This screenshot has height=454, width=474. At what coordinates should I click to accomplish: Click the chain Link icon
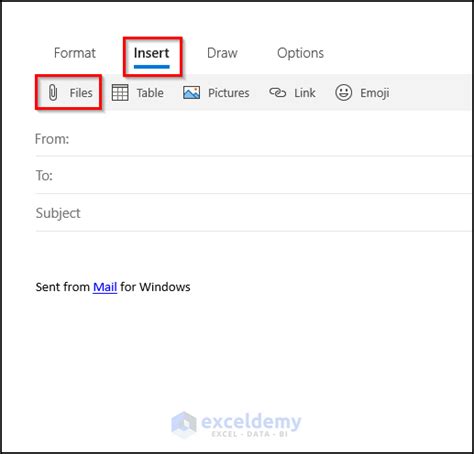click(x=278, y=92)
